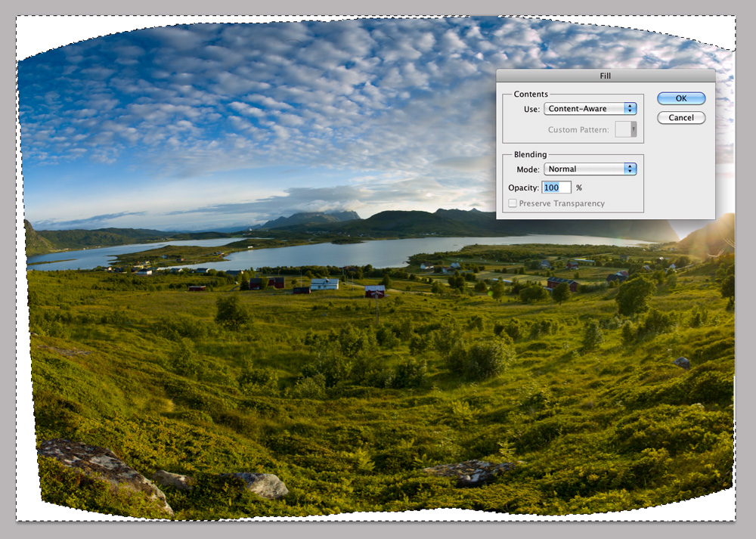Click the Contents group label
The width and height of the screenshot is (756, 539).
[531, 94]
